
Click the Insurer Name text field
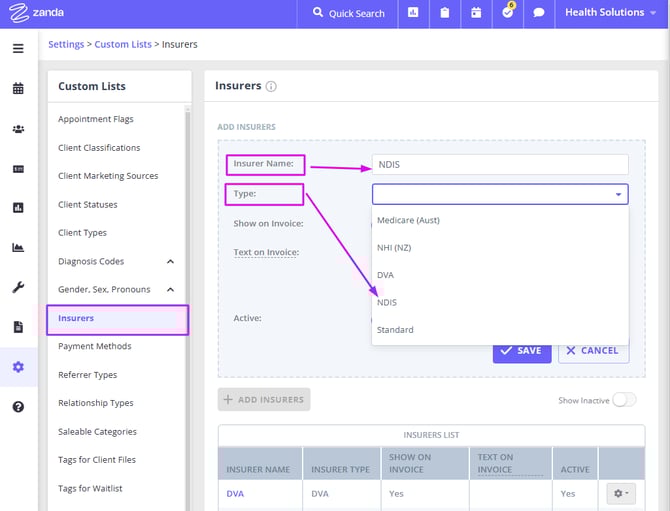tap(500, 164)
